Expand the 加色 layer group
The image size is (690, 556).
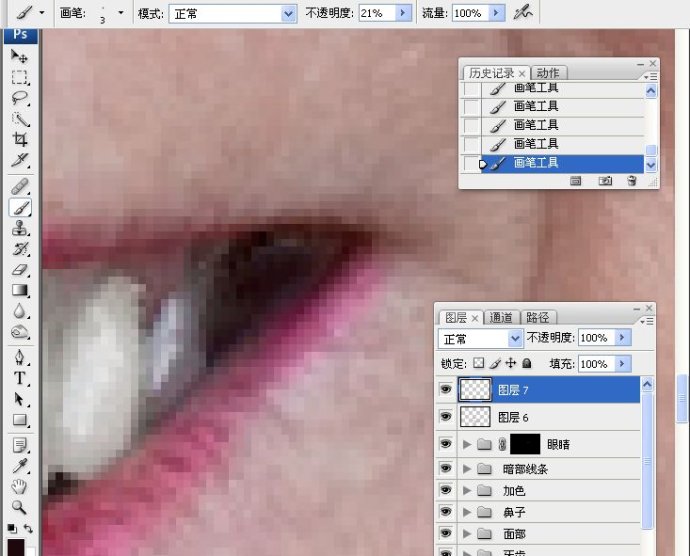pos(467,490)
